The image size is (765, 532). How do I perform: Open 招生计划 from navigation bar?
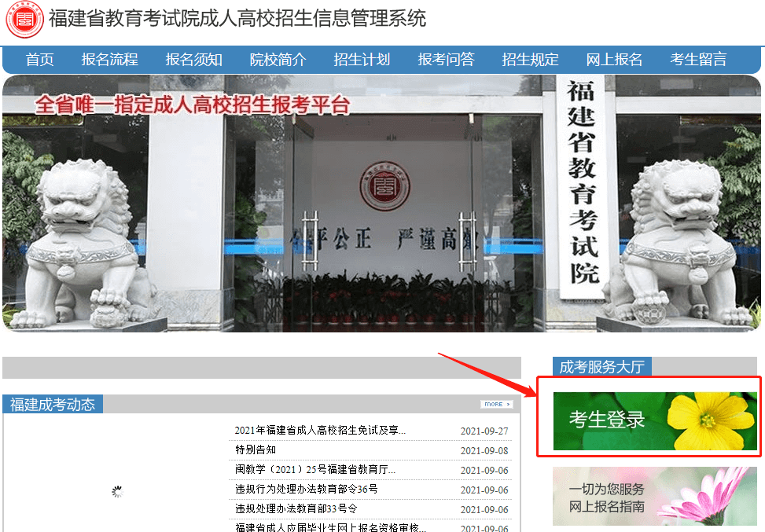pyautogui.click(x=362, y=60)
